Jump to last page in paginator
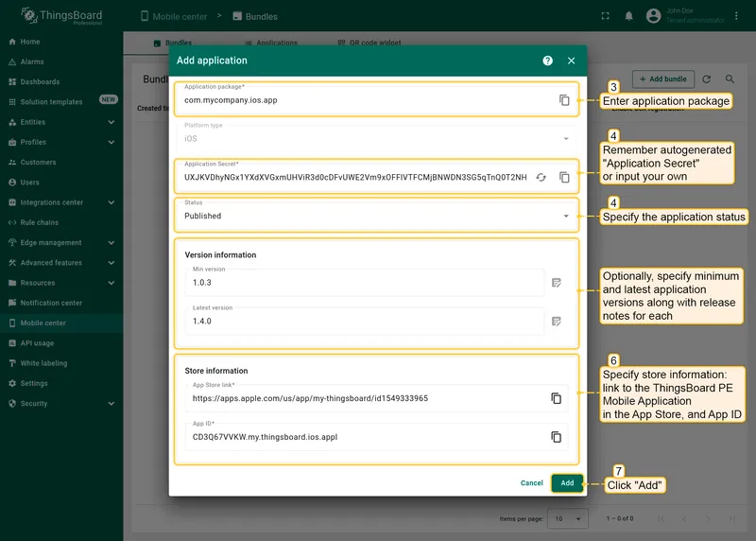Viewport: 756px width, 541px height. coord(731,518)
